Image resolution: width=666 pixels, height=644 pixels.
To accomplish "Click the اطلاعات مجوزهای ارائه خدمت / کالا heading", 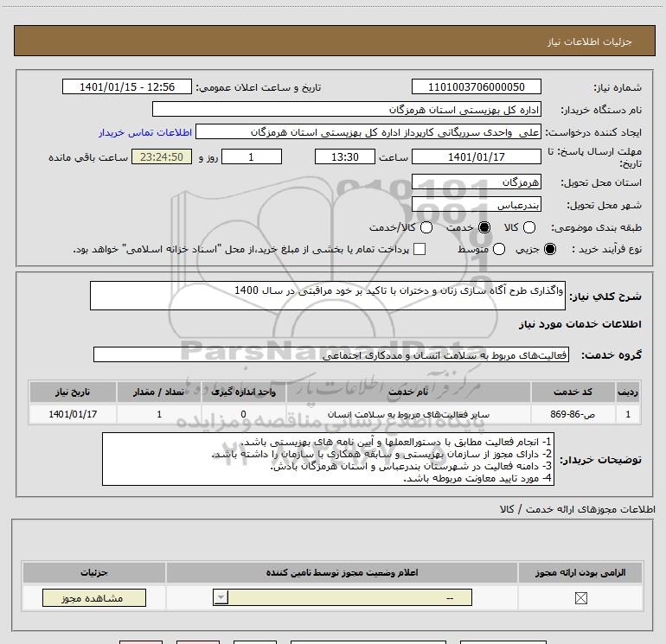I will pyautogui.click(x=578, y=509).
